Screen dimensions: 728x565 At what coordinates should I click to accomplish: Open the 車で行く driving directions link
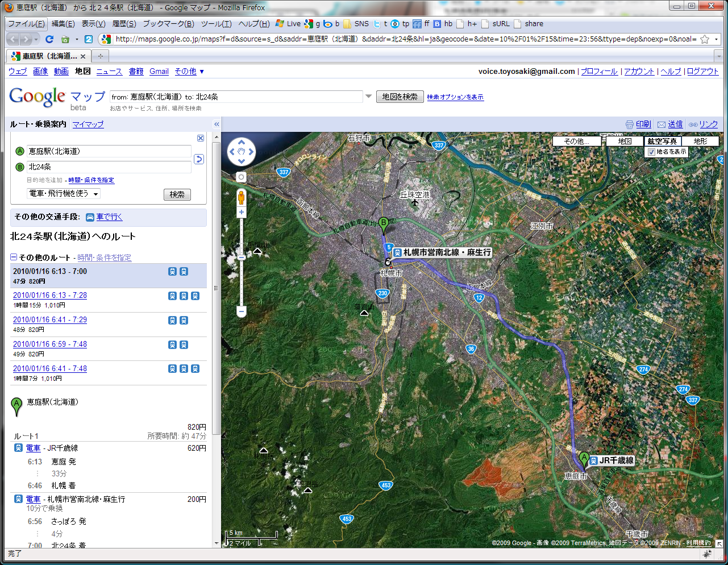(x=109, y=217)
